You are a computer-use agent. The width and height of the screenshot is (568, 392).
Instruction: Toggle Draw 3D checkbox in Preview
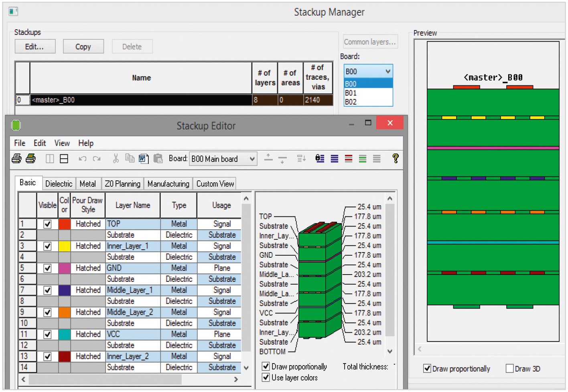[x=510, y=369]
